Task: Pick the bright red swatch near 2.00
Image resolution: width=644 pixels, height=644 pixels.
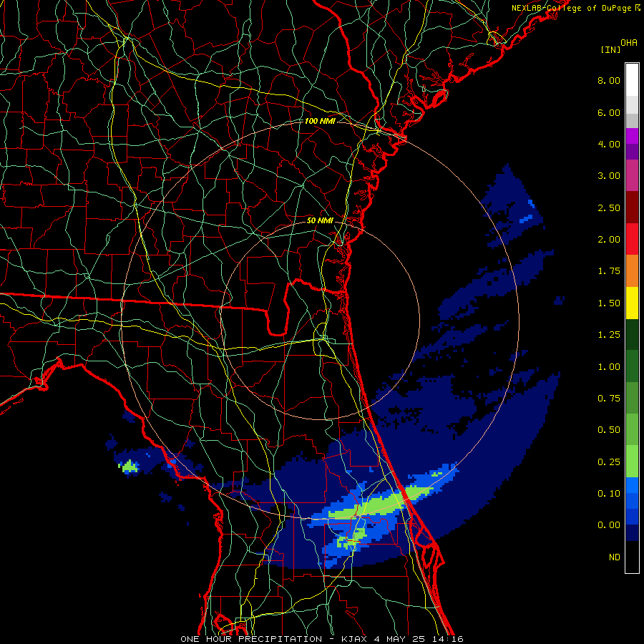Action: [x=632, y=239]
